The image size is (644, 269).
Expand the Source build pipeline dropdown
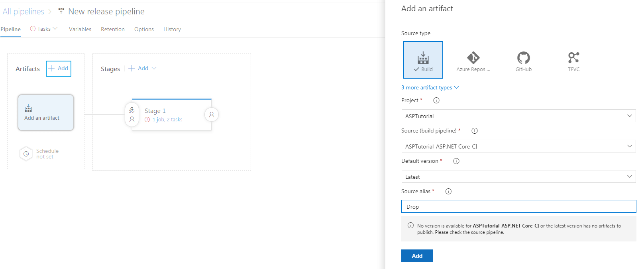[518, 146]
